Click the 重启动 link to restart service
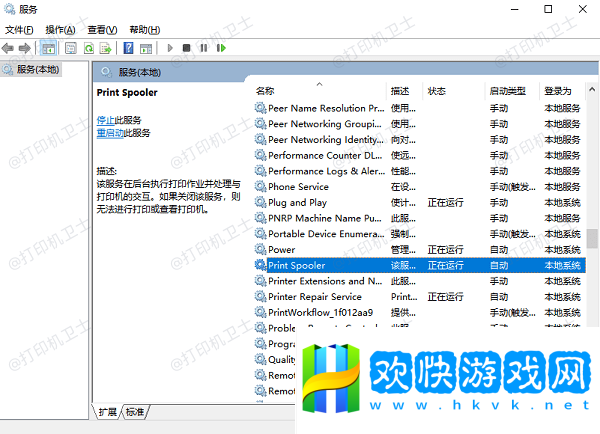The image size is (600, 434). click(x=110, y=133)
